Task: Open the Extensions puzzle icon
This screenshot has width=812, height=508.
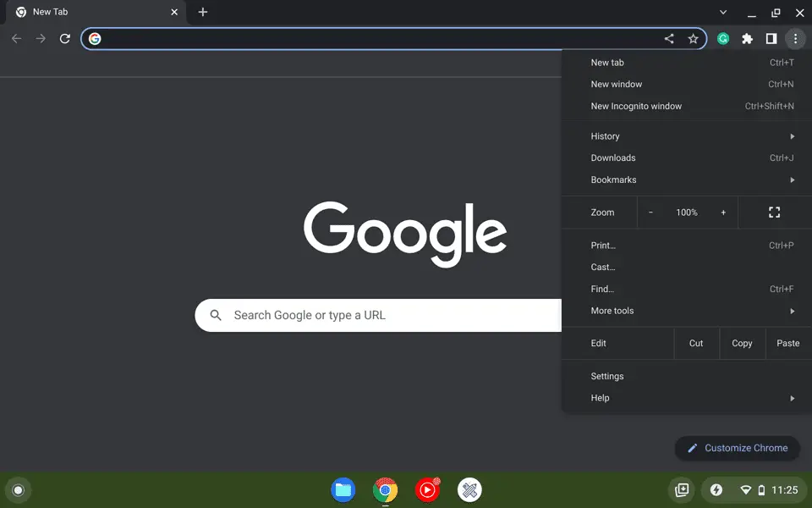Action: (747, 38)
